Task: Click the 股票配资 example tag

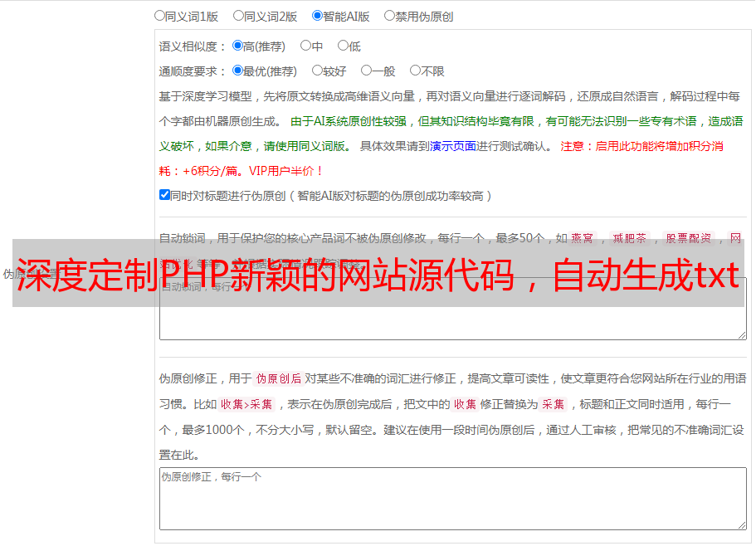Action: pyautogui.click(x=689, y=238)
